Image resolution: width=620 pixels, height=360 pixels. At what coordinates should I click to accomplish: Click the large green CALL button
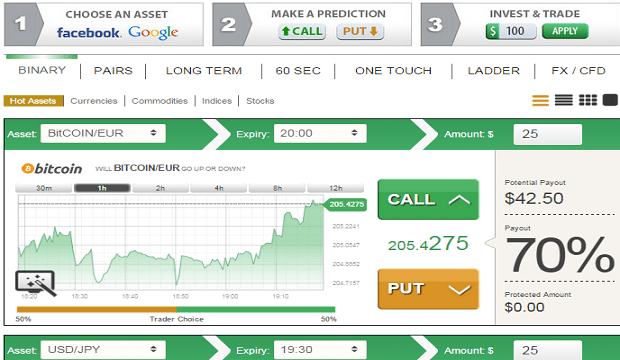click(428, 199)
